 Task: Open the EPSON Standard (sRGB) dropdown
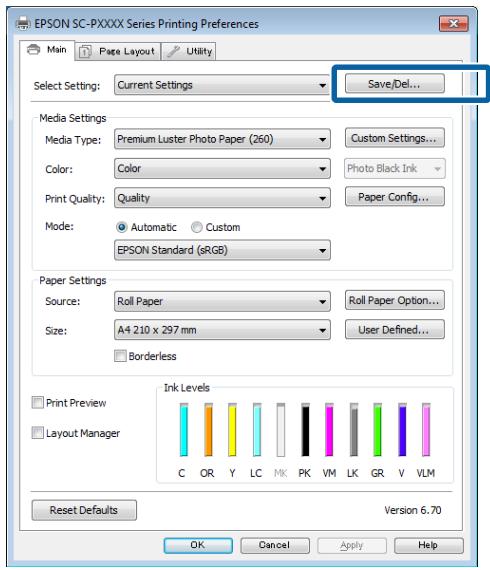point(222,250)
